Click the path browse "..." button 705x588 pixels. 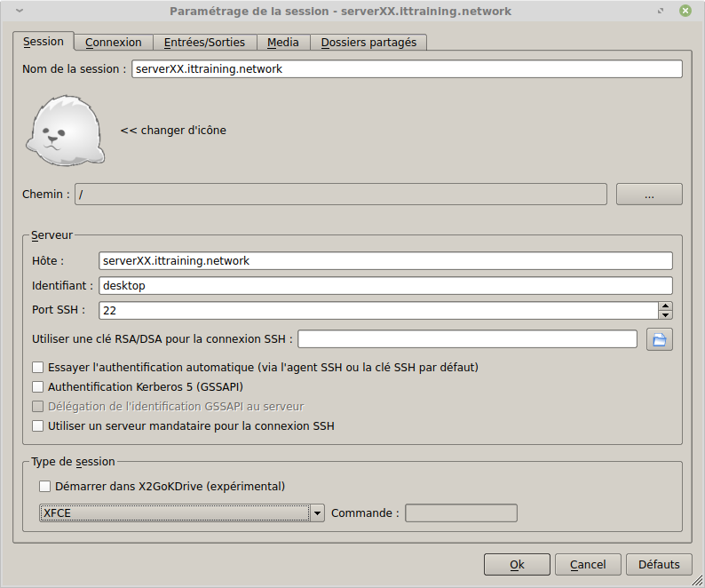649,195
